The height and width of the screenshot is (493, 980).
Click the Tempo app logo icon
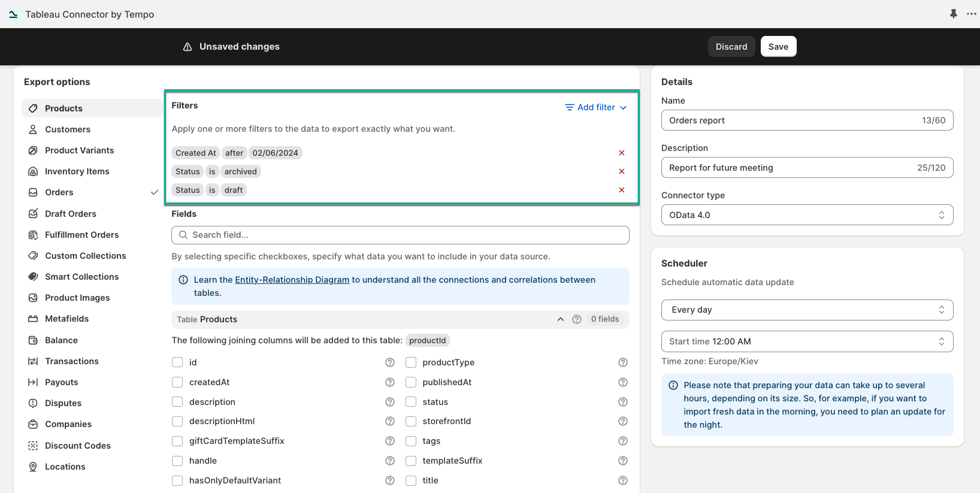click(13, 14)
